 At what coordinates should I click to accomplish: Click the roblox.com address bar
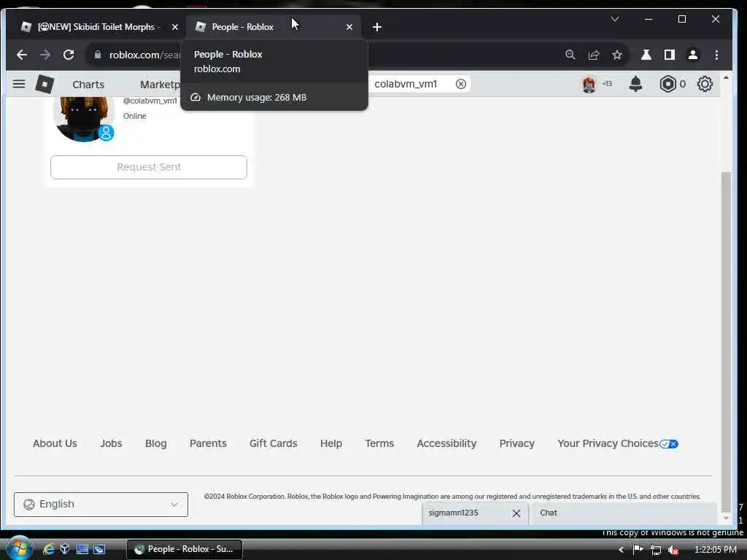(145, 55)
